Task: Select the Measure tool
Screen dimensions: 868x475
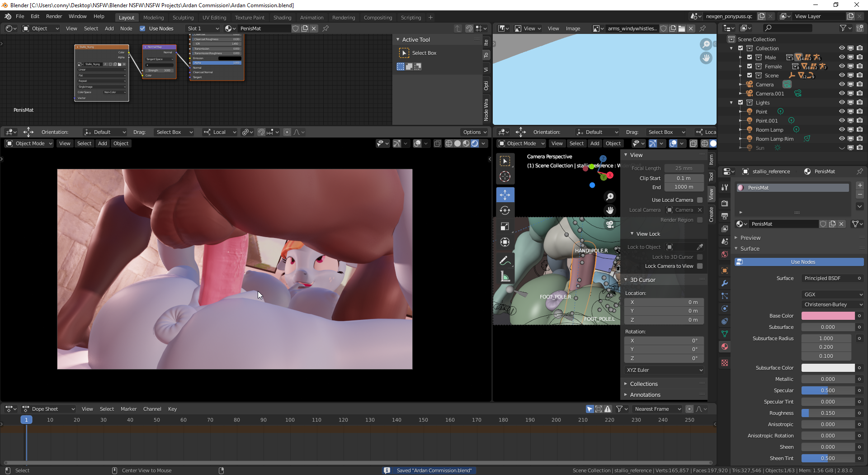Action: (x=505, y=276)
